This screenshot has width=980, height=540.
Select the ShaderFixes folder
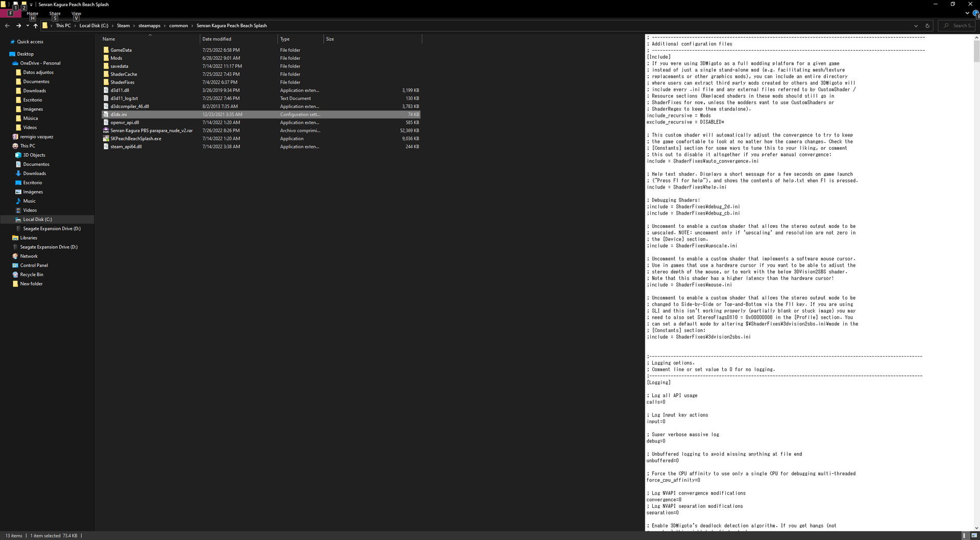pos(122,82)
